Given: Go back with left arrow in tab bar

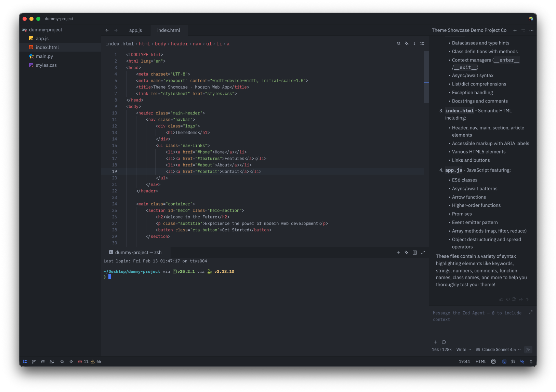Looking at the screenshot, I should [x=107, y=30].
